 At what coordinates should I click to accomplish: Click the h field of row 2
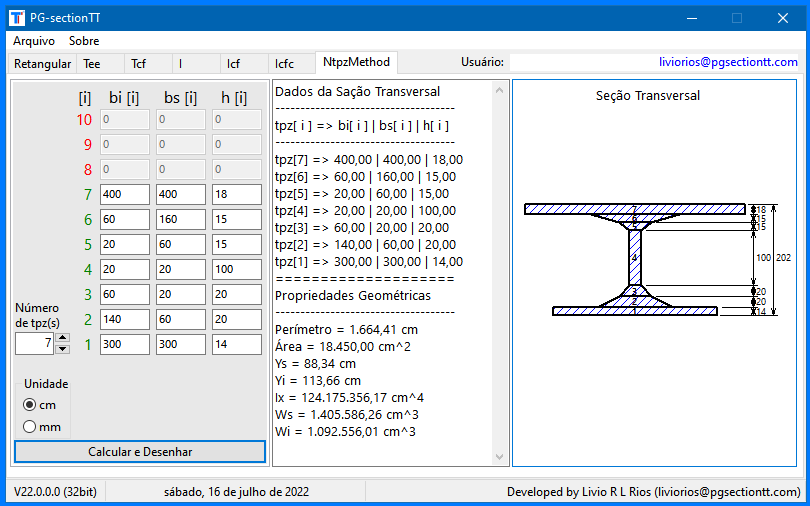pos(237,320)
